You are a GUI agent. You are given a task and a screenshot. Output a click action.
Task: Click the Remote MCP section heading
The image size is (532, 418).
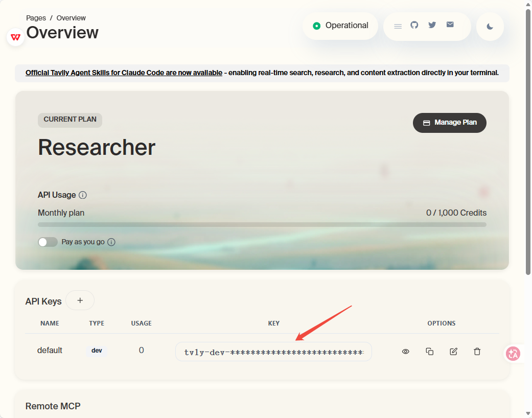(53, 406)
